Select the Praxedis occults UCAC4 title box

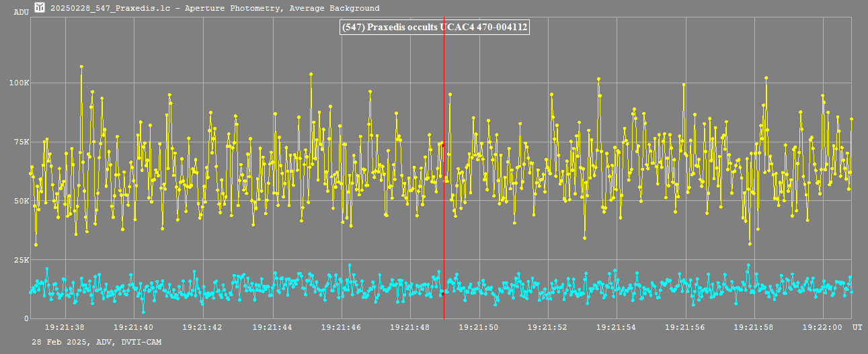tap(434, 27)
